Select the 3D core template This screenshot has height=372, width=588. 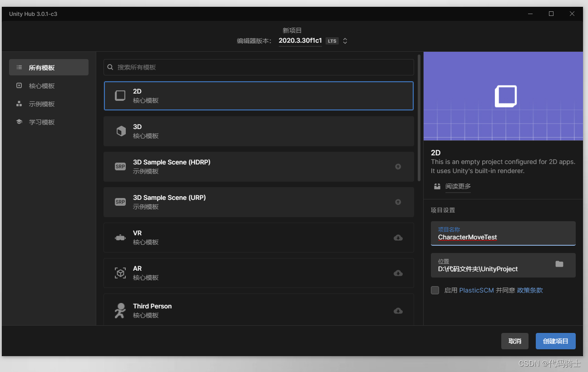pyautogui.click(x=259, y=131)
